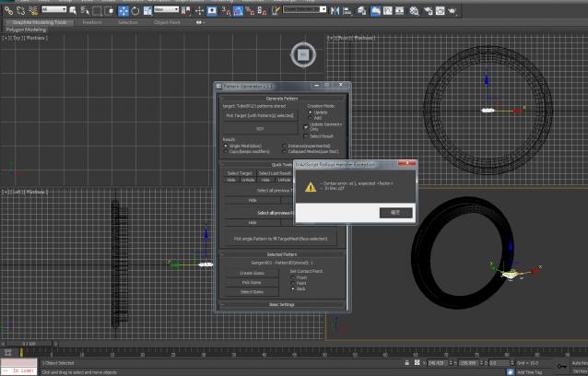Viewport: 588px width, 376px height.
Task: Open the Selection ribbon tab
Action: (x=128, y=22)
